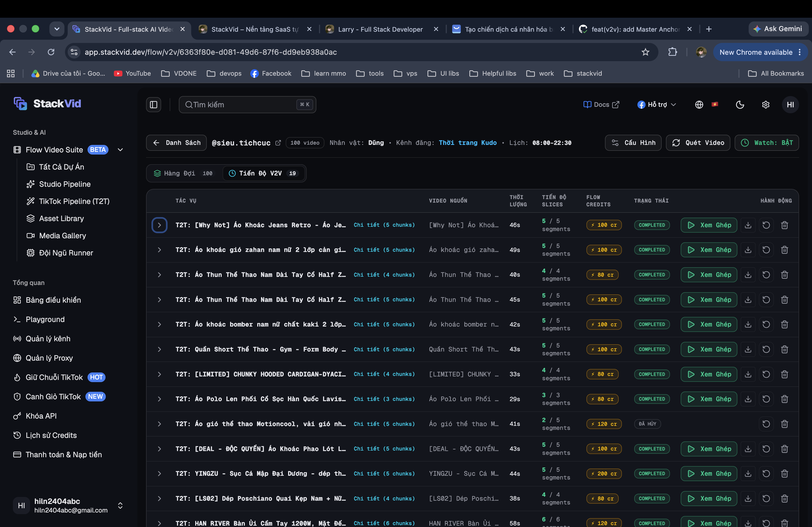Click the Danh Sách back button
Image resolution: width=812 pixels, height=527 pixels.
(x=176, y=143)
